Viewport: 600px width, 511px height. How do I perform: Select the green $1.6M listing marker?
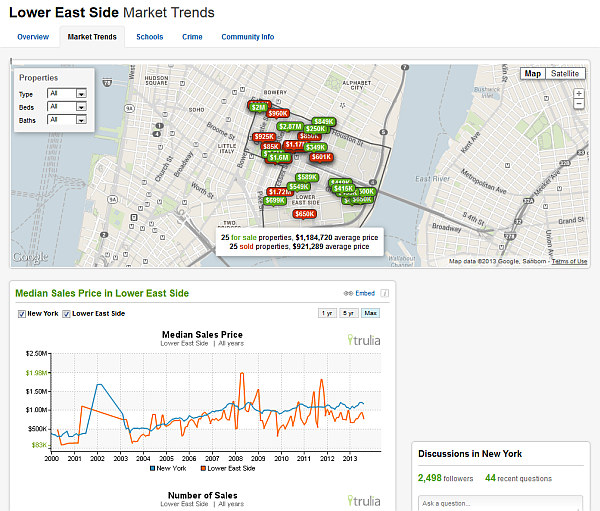click(279, 158)
